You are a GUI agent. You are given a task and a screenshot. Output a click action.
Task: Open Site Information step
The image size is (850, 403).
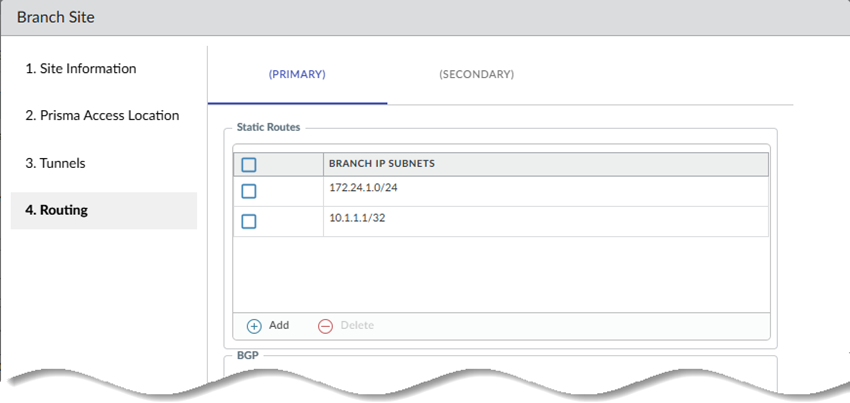tap(81, 69)
